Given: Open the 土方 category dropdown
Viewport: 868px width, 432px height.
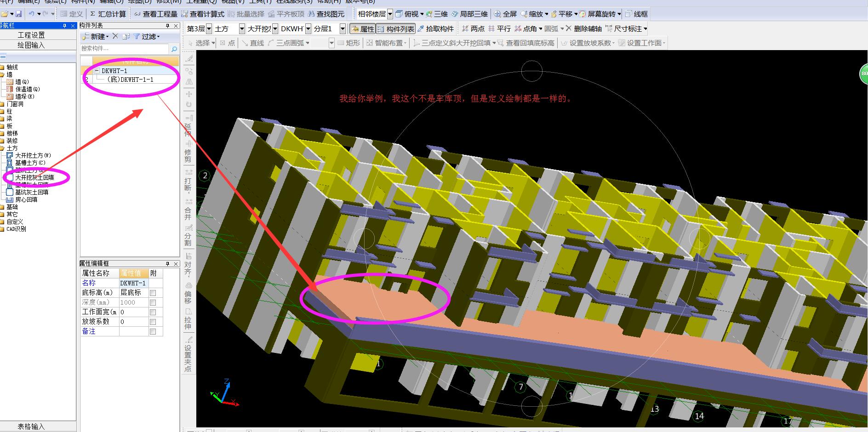Looking at the screenshot, I should point(242,29).
